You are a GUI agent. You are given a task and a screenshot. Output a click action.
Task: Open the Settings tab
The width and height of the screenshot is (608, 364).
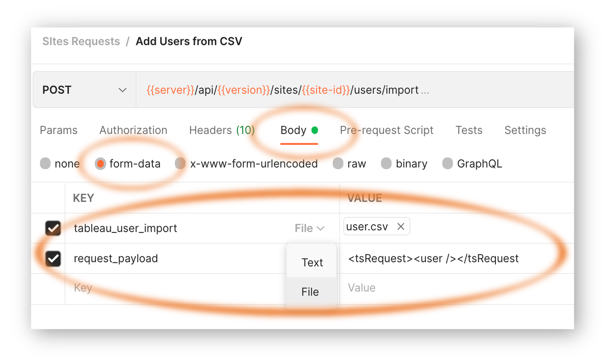[x=525, y=130]
